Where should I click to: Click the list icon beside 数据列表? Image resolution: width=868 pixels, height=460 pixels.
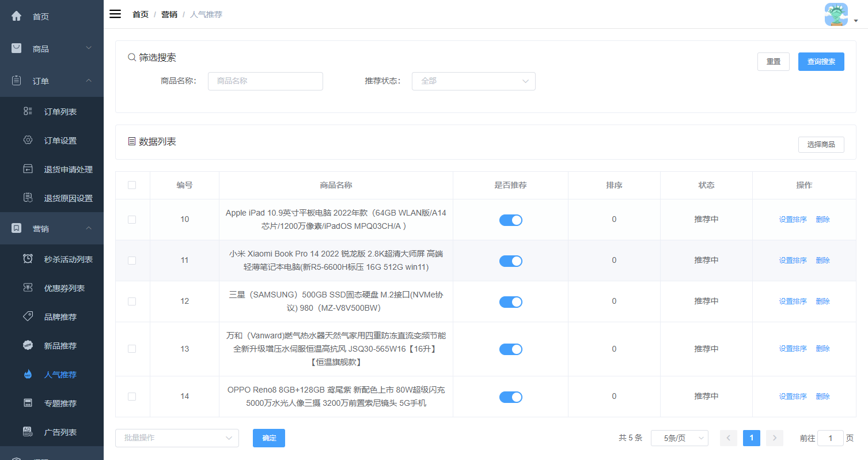132,142
